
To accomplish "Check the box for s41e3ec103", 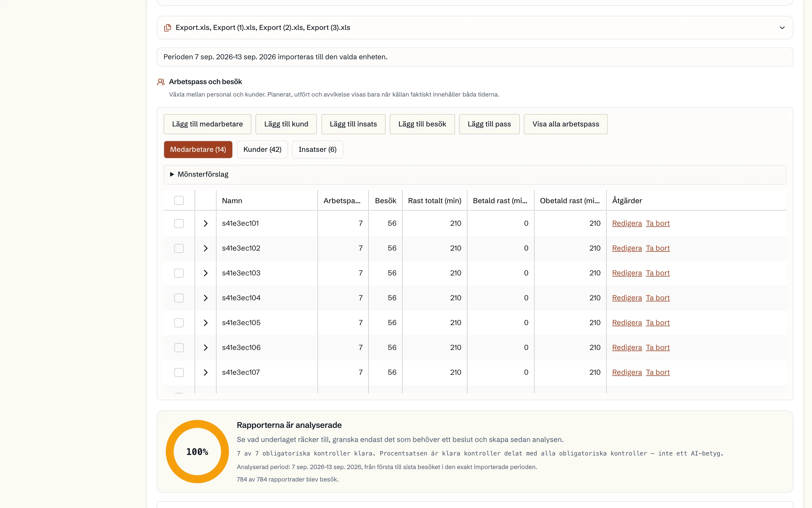I will pyautogui.click(x=179, y=273).
